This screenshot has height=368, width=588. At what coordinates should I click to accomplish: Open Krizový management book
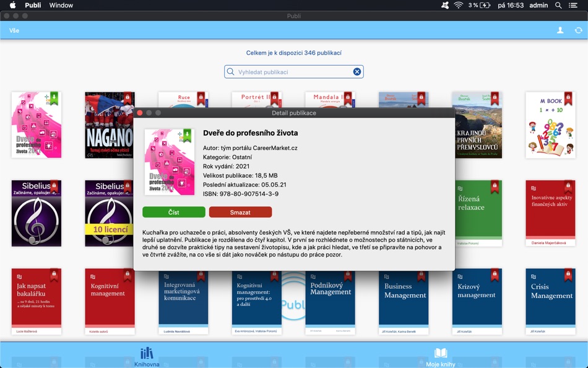477,301
